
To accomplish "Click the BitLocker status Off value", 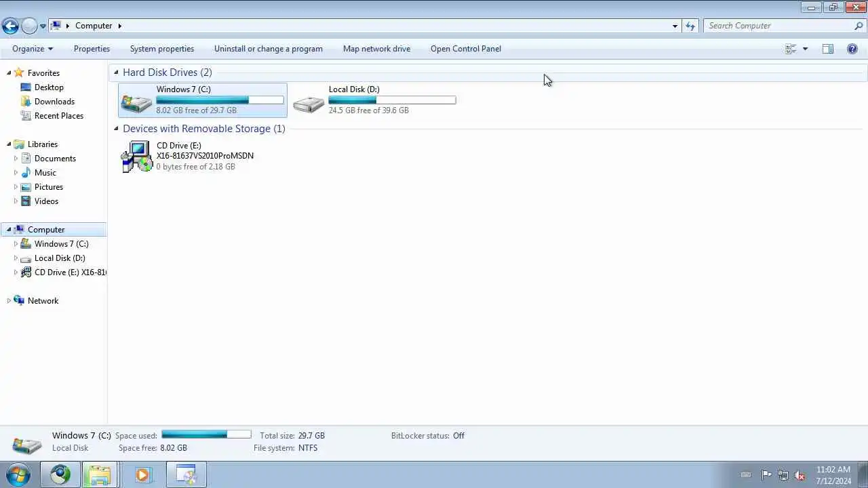I will (459, 436).
